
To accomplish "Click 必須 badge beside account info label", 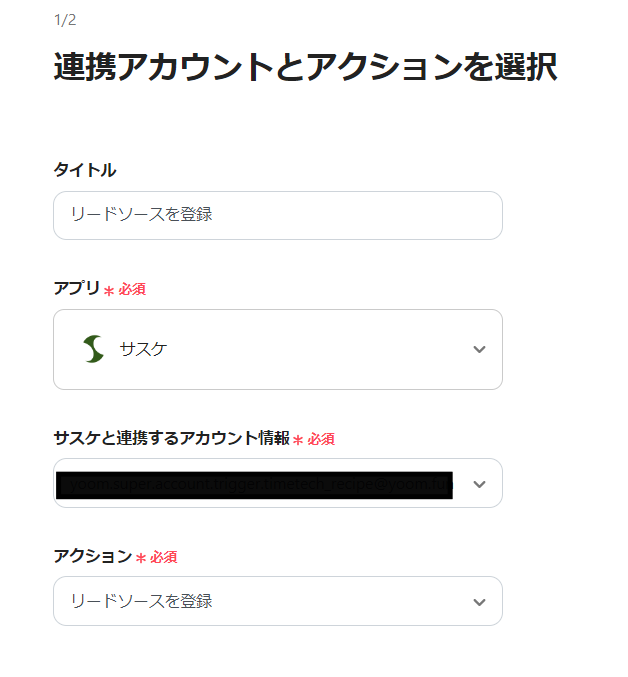I will (x=321, y=439).
